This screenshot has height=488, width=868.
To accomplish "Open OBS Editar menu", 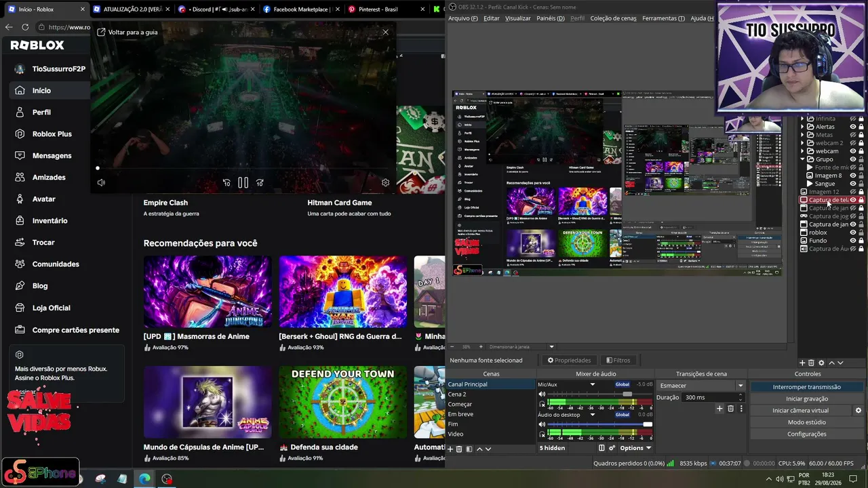I will pyautogui.click(x=492, y=18).
